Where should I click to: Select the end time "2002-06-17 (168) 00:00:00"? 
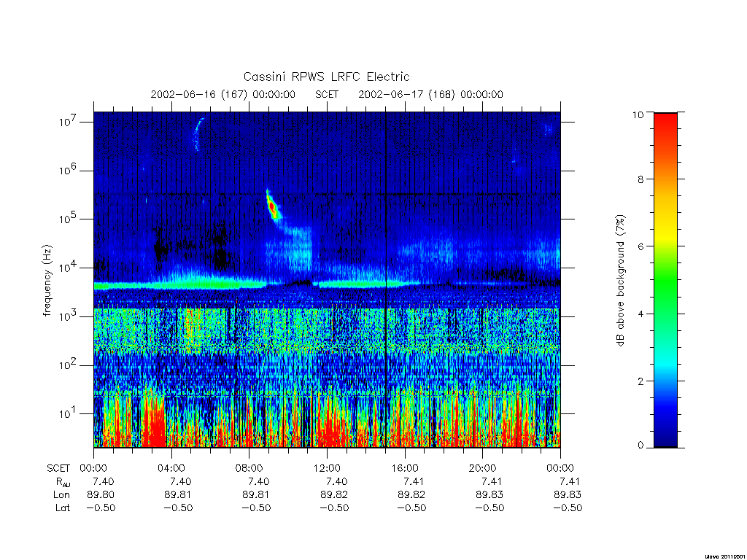click(x=430, y=94)
